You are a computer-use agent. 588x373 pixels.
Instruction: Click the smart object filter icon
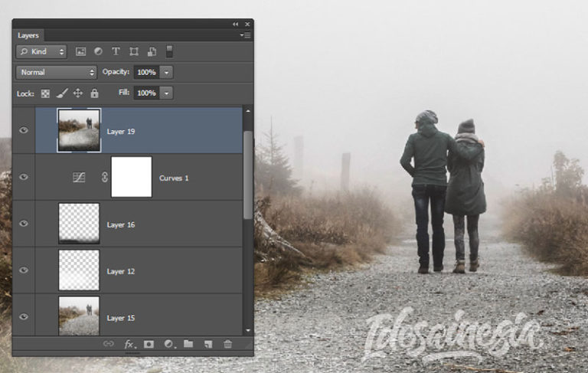click(152, 51)
